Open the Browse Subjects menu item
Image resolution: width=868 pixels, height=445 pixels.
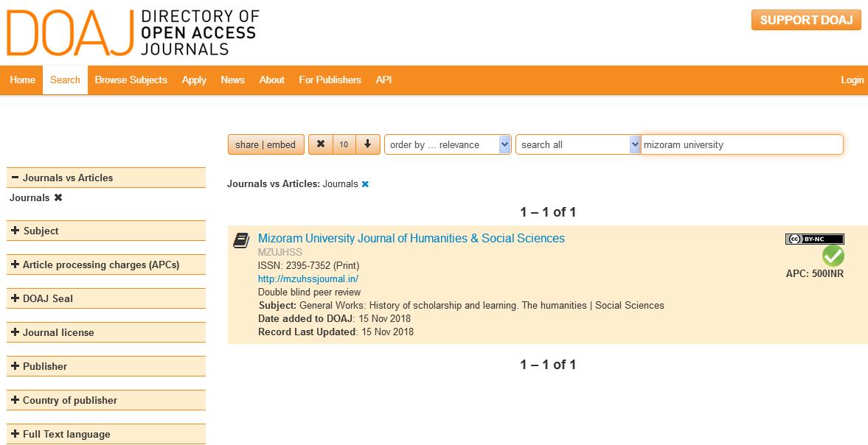click(131, 80)
